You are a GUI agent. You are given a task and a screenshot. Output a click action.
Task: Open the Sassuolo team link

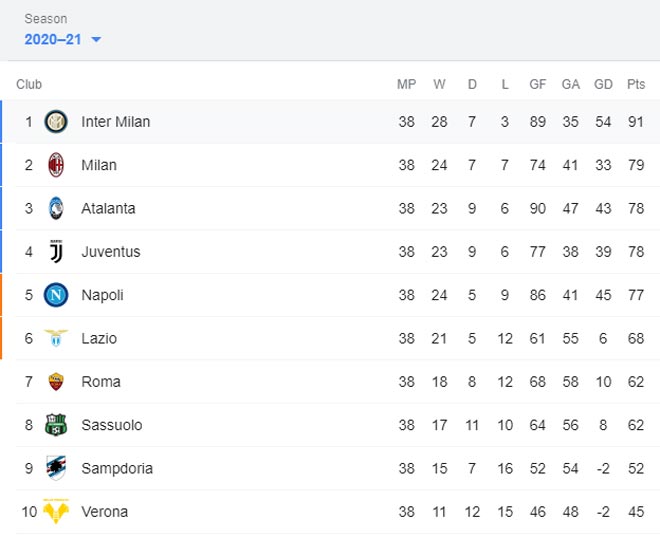112,425
